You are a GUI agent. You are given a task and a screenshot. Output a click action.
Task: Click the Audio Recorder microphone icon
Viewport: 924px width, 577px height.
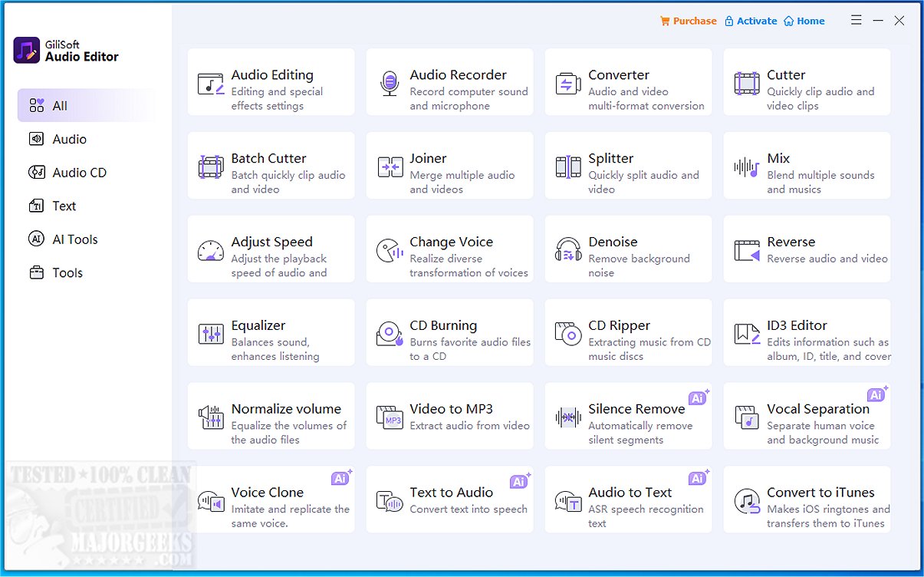(390, 83)
